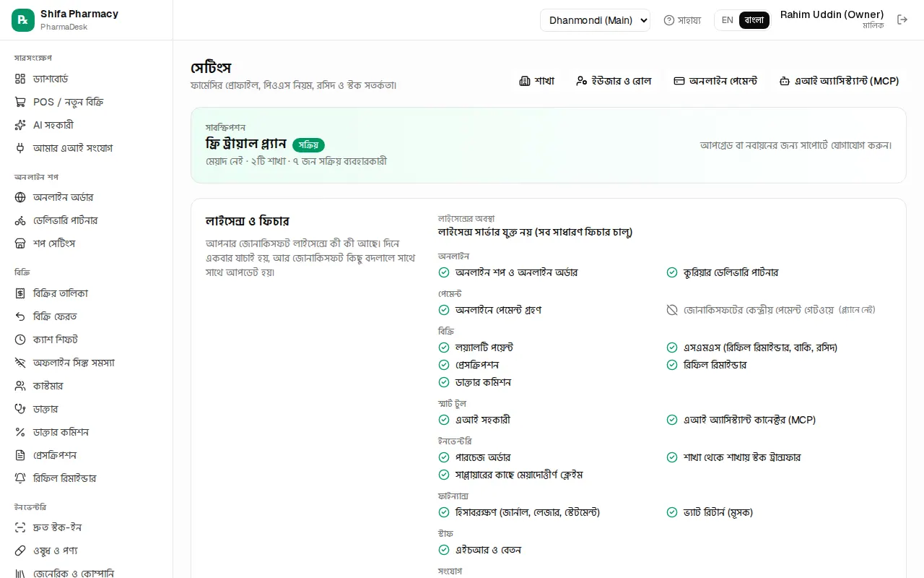
Task: Open AI সহকারী sparkle icon
Action: pos(20,125)
